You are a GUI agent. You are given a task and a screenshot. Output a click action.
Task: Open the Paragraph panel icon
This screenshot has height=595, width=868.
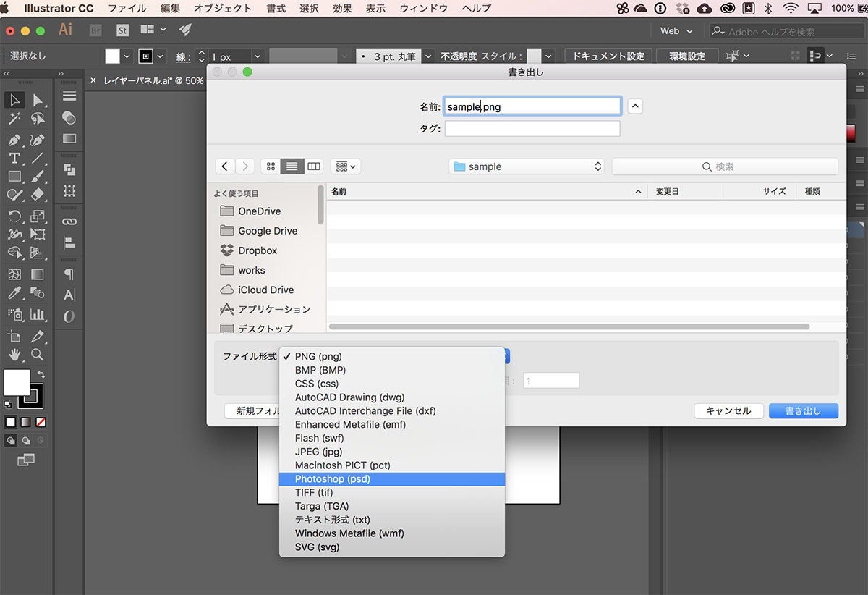[x=69, y=274]
